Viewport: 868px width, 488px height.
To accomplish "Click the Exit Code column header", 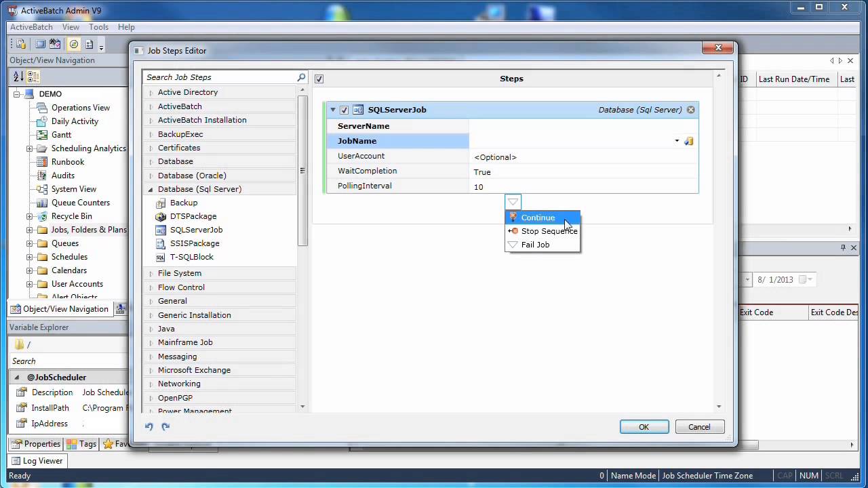I will point(774,312).
